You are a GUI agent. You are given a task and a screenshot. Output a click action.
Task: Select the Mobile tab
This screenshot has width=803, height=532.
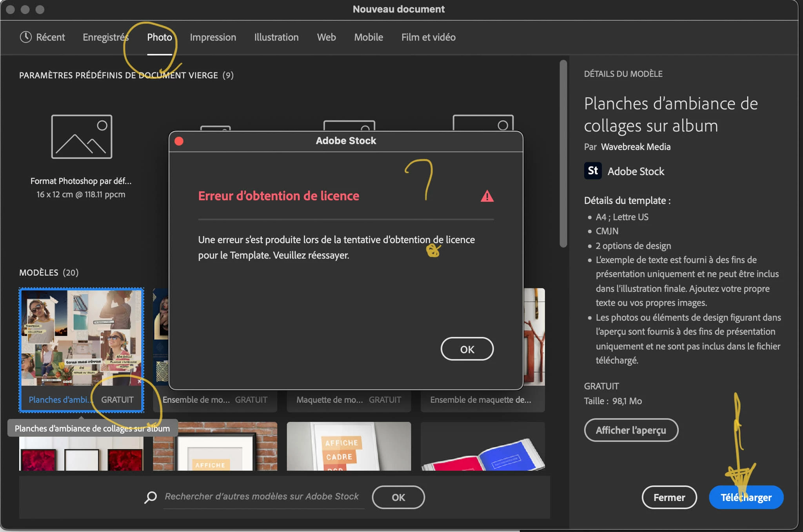point(368,37)
